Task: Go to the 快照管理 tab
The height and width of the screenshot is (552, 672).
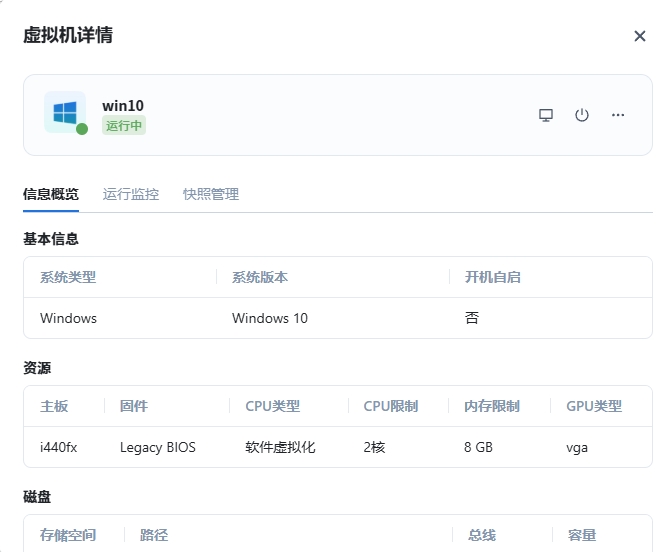Action: pyautogui.click(x=211, y=194)
